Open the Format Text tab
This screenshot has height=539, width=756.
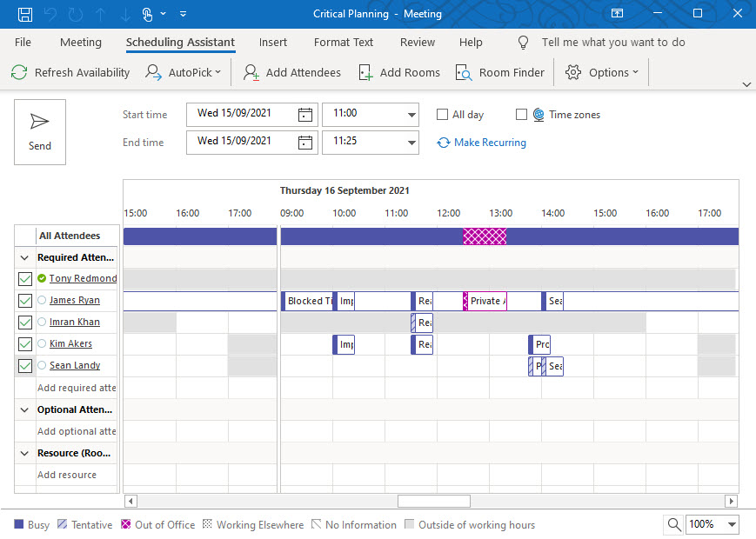[x=344, y=43]
